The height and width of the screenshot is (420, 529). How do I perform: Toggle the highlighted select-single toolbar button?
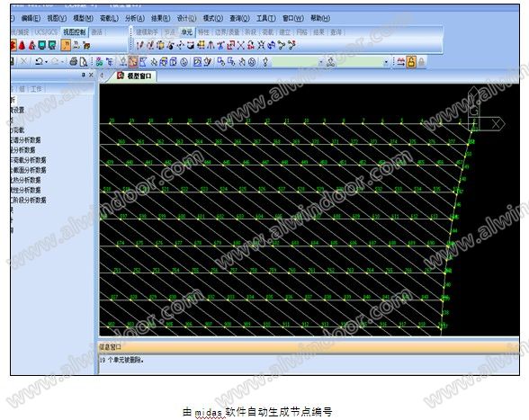[133, 62]
